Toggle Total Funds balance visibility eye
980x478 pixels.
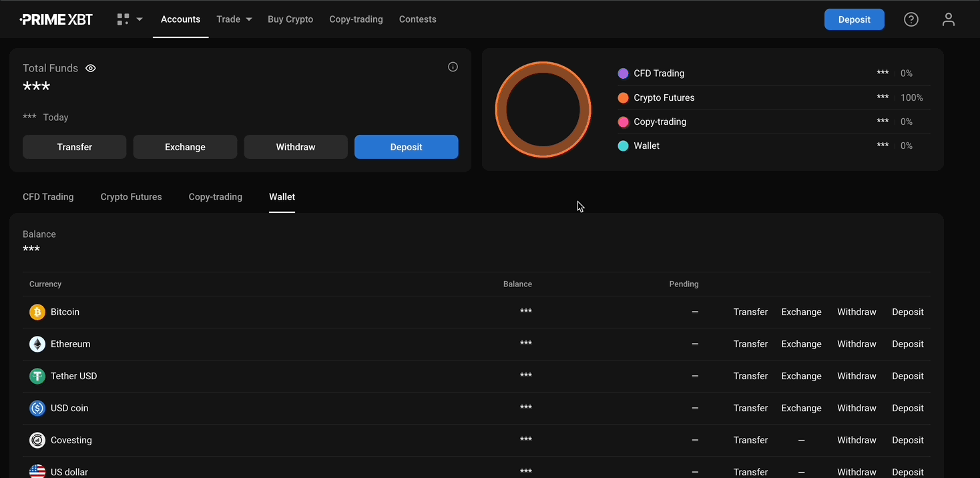(x=91, y=68)
